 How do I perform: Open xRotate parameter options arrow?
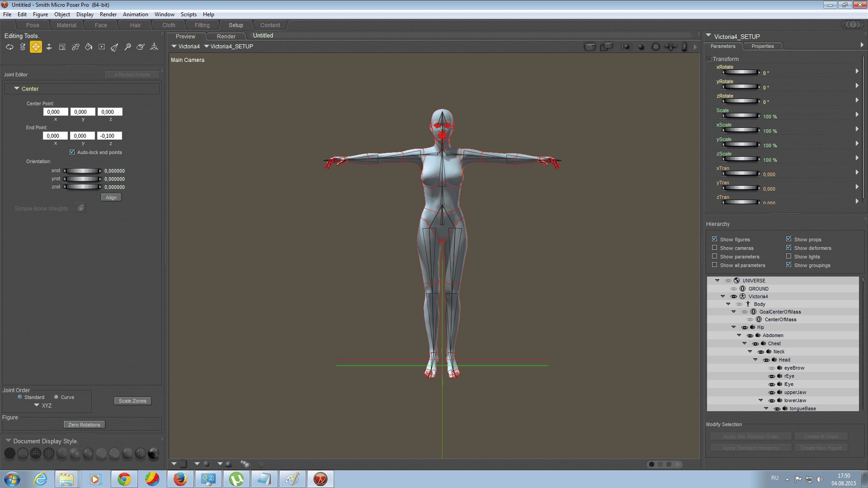[857, 71]
